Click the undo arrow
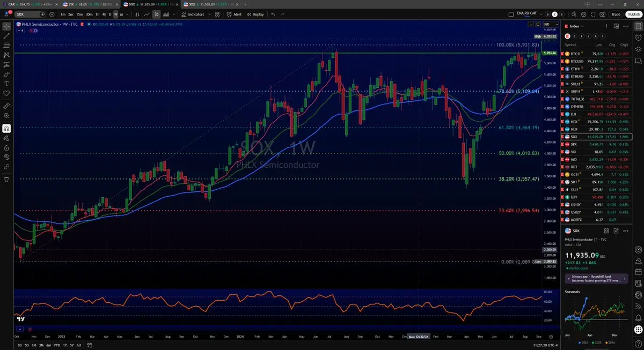 [x=272, y=14]
